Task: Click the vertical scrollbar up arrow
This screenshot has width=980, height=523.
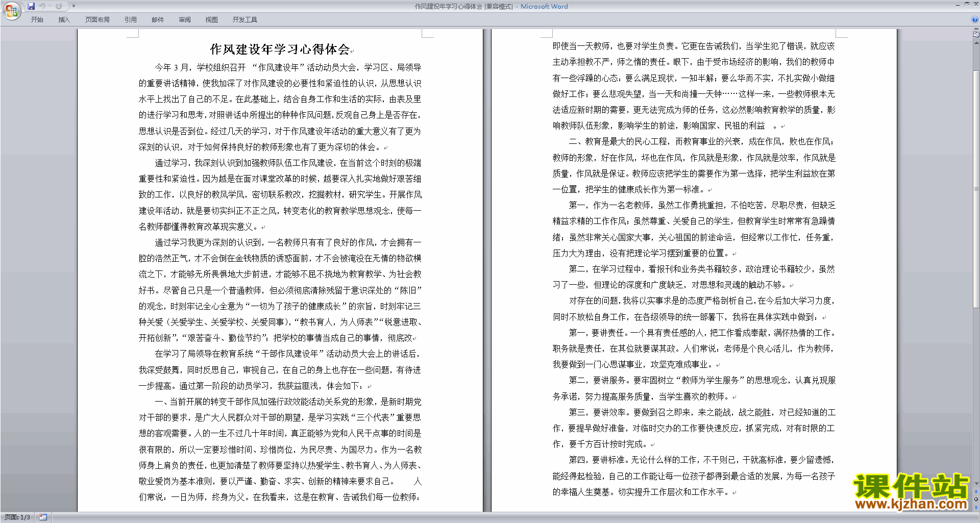Action: point(976,43)
